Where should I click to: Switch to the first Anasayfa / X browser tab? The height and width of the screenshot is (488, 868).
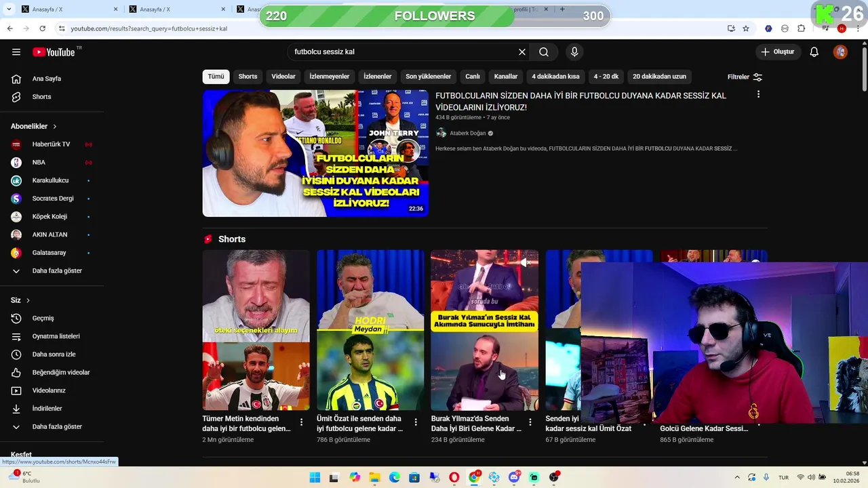pos(68,9)
